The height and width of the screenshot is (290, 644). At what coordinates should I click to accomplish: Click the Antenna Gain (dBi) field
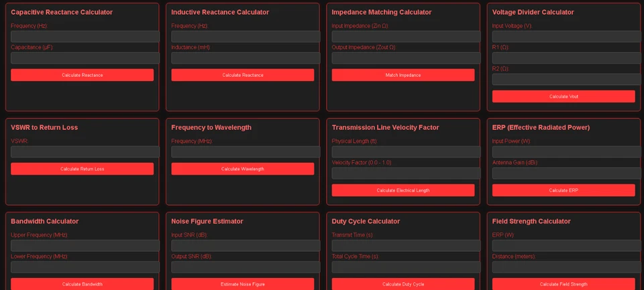click(x=567, y=173)
